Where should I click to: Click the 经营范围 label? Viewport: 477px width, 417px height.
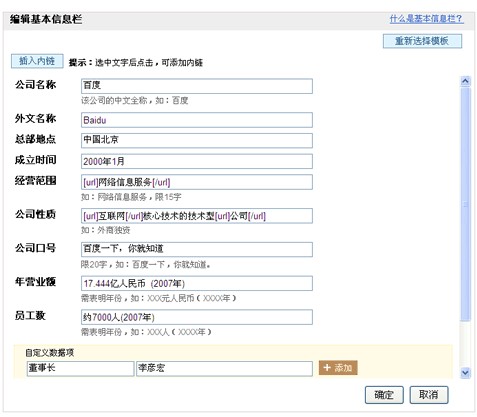point(35,181)
